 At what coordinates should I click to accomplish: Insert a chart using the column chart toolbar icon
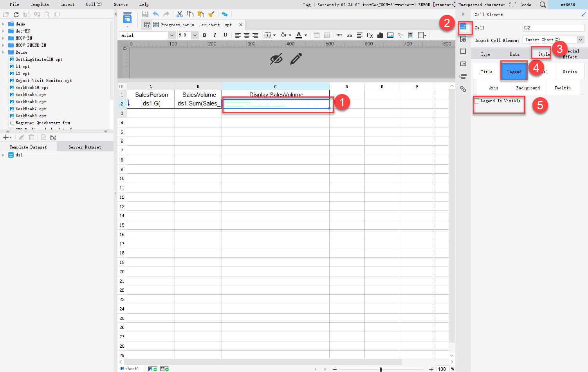[380, 35]
